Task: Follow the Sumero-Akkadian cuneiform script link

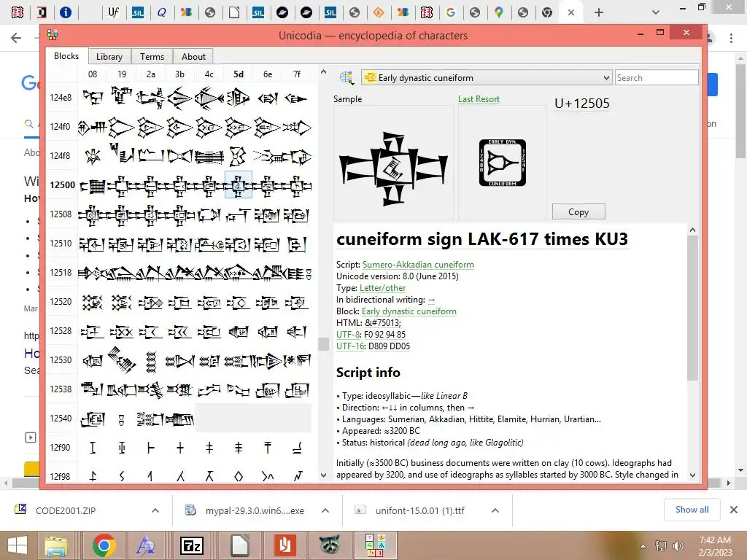Action: coord(418,265)
